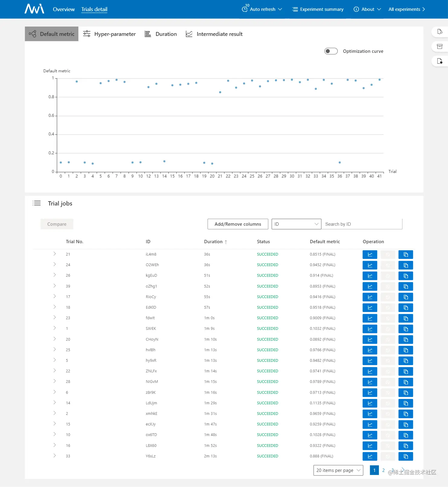Open intermediate result chart for trial iL4m8
This screenshot has width=448, height=487.
pyautogui.click(x=370, y=255)
